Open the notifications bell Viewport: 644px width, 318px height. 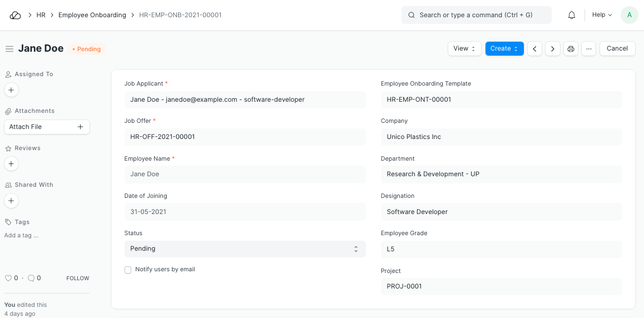click(x=572, y=15)
